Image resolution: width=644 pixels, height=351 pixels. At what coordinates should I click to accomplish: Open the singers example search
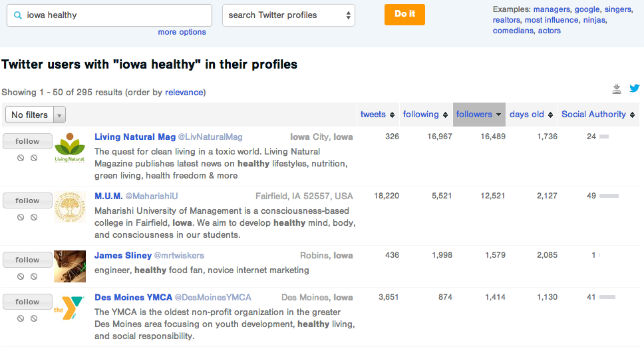[x=617, y=9]
